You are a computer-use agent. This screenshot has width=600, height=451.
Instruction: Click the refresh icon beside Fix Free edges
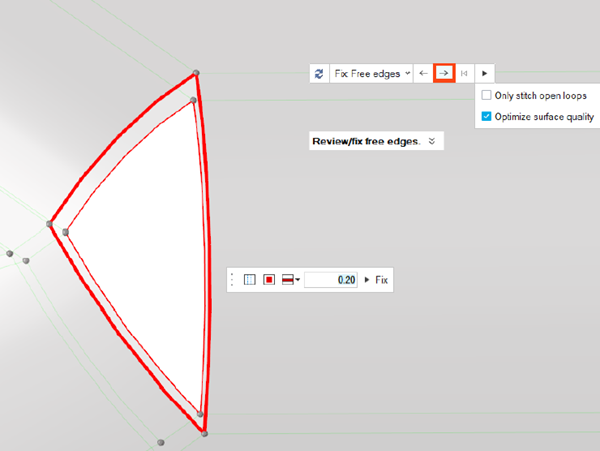[x=319, y=73]
